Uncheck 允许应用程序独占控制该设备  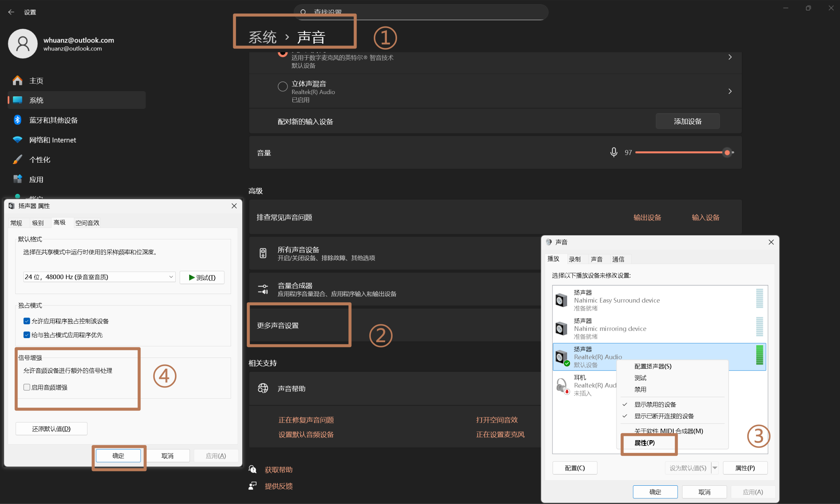(x=27, y=321)
